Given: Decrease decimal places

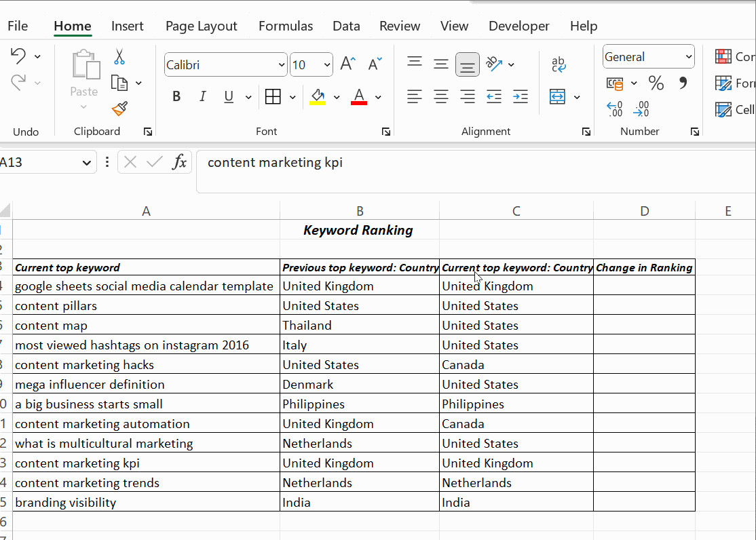Looking at the screenshot, I should coord(641,109).
